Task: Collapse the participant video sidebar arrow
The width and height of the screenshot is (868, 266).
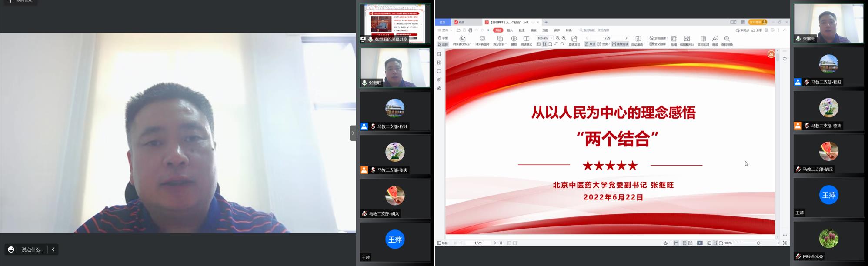Action: [353, 133]
